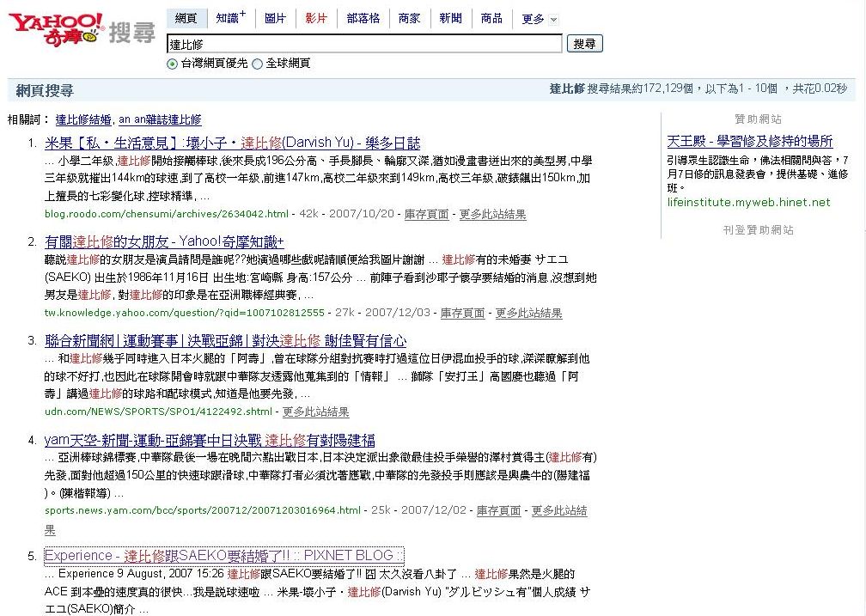Click URL udn.com/NEWS/SPORTS/SPO1/4122492.shtml
The image size is (866, 616).
point(158,412)
